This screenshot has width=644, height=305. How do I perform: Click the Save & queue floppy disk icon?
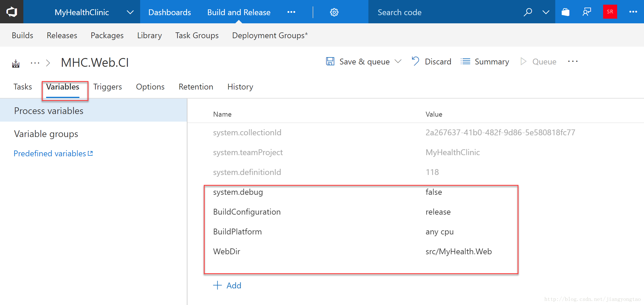330,62
